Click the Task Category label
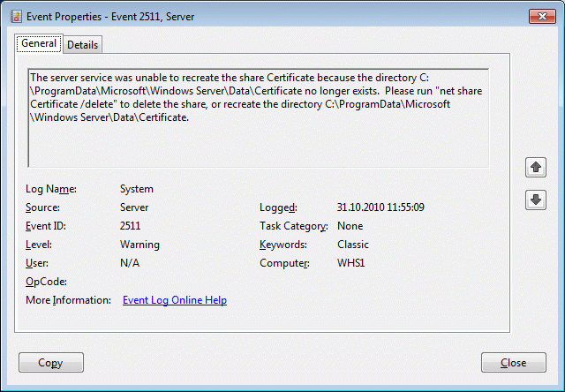Viewport: 565px width, 392px height. click(x=294, y=226)
